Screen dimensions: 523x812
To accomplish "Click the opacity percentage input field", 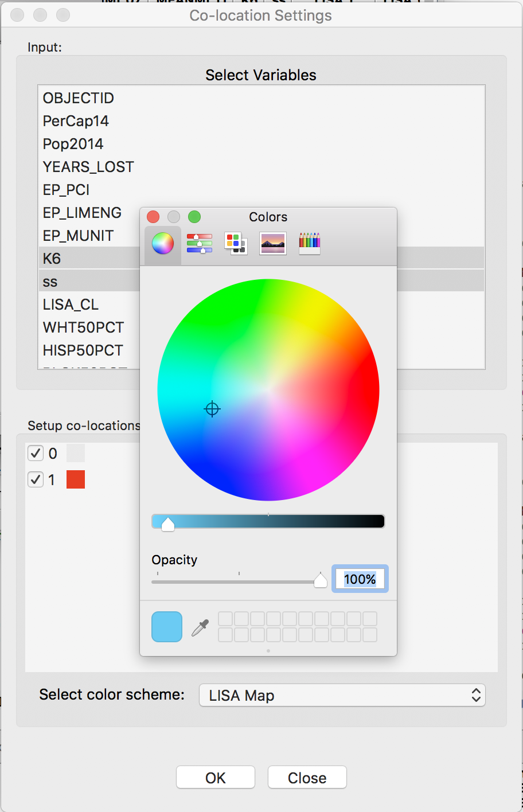I will point(360,579).
